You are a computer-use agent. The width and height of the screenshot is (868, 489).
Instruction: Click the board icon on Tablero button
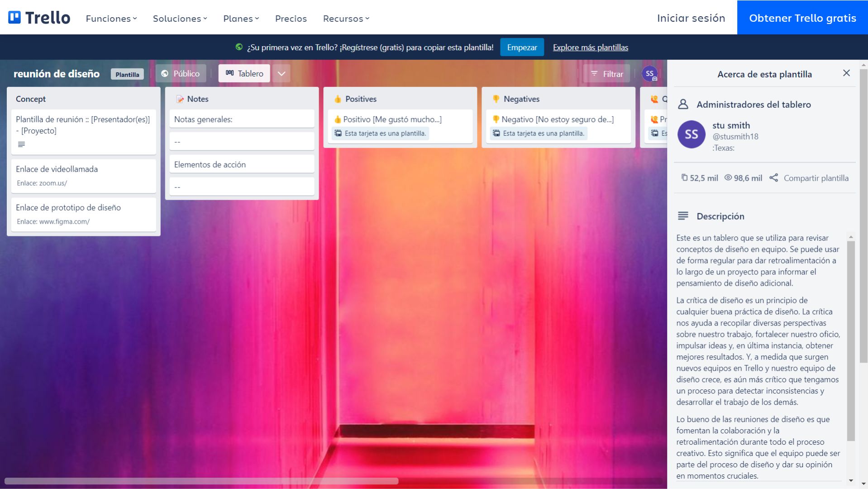click(230, 73)
